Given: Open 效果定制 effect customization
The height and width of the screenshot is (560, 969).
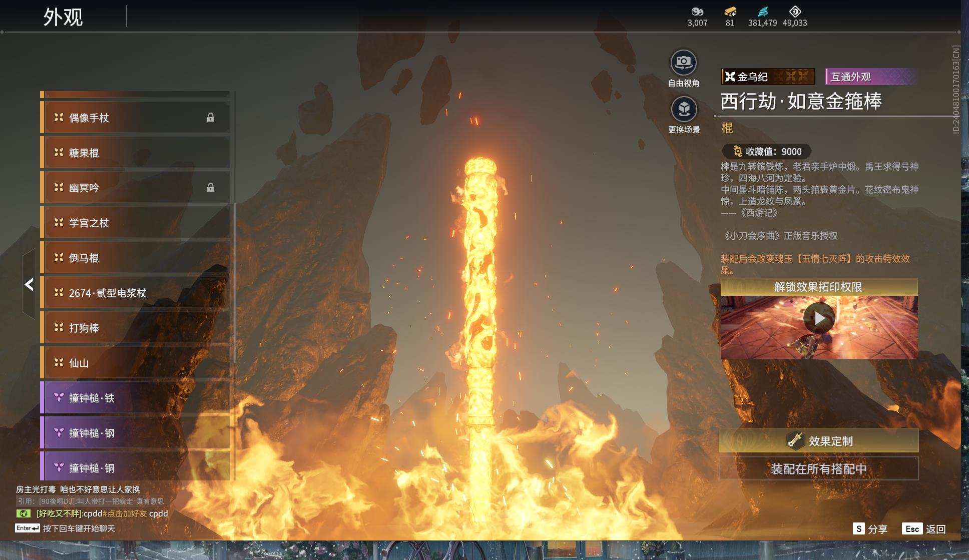Looking at the screenshot, I should 819,441.
